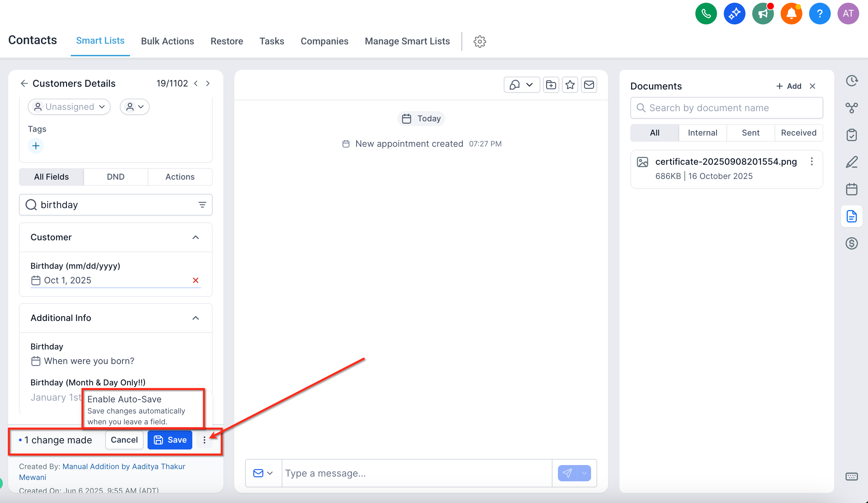Collapse the Additional Info section

195,318
